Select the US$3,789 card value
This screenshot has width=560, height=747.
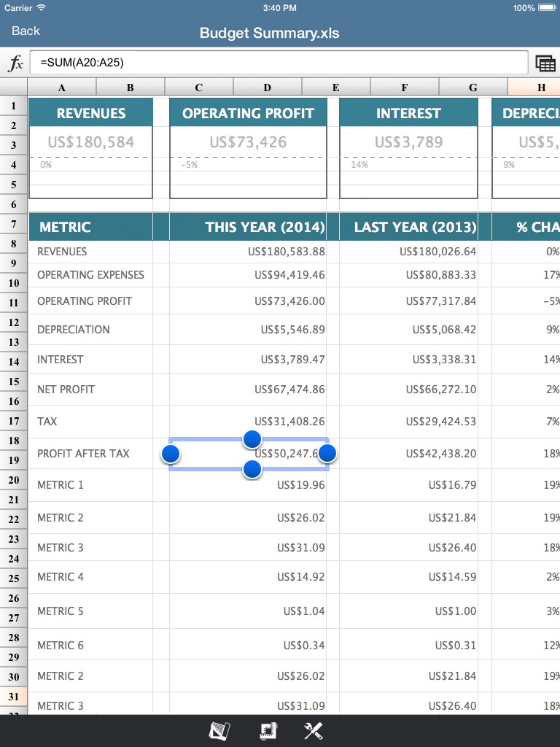click(408, 142)
